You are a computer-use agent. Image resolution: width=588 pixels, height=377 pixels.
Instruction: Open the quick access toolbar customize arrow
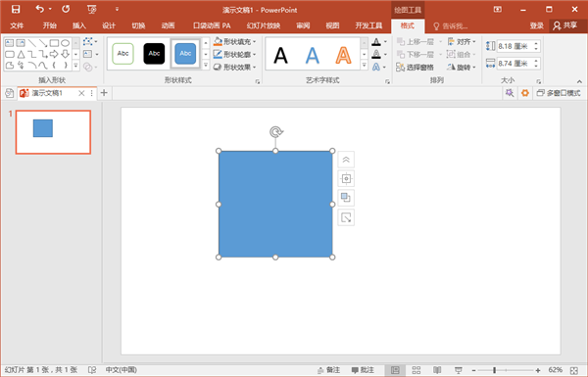point(117,9)
